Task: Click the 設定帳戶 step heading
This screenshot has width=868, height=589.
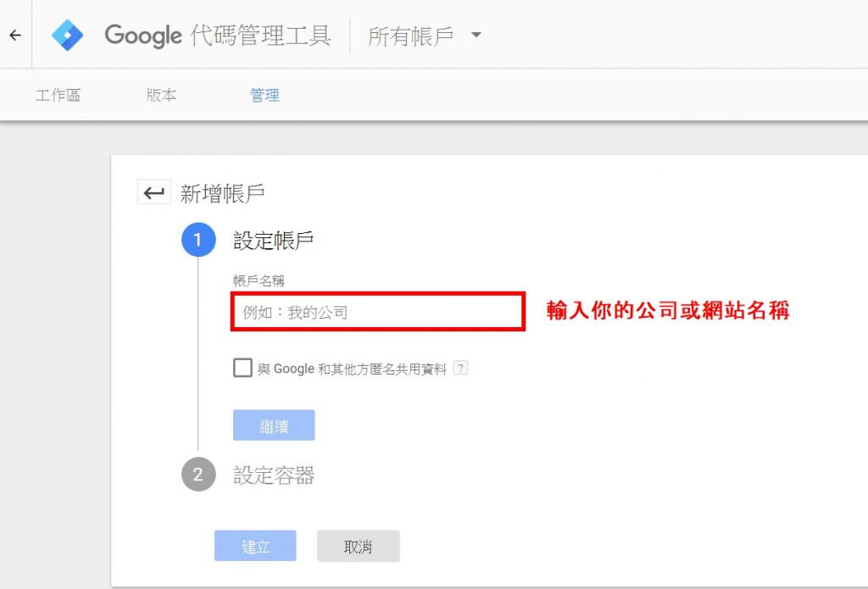Action: [274, 240]
